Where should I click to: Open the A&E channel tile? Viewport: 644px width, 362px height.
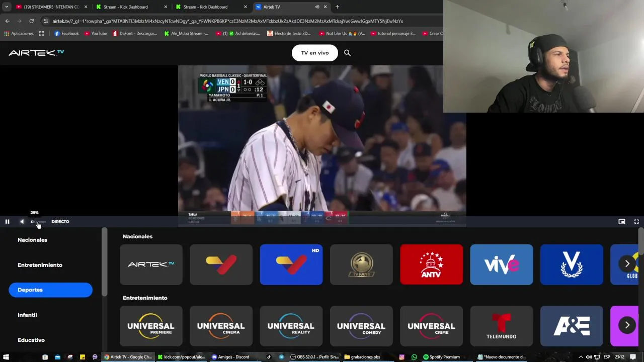coord(572,326)
